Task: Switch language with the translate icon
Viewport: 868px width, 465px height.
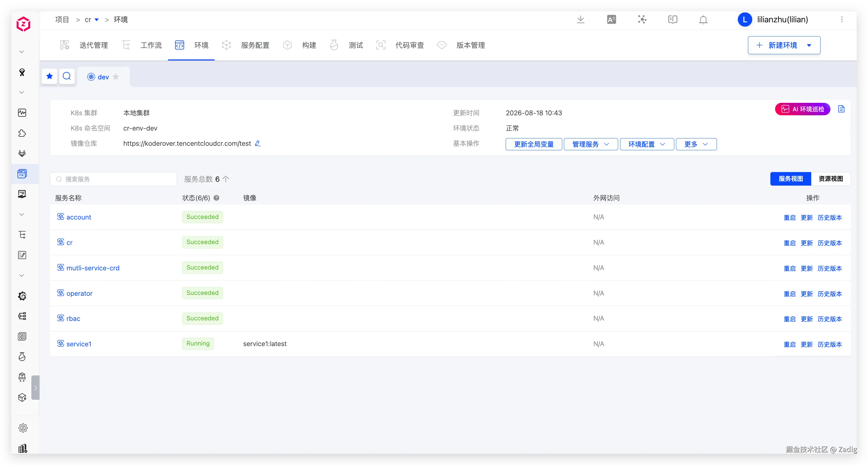Action: point(611,19)
